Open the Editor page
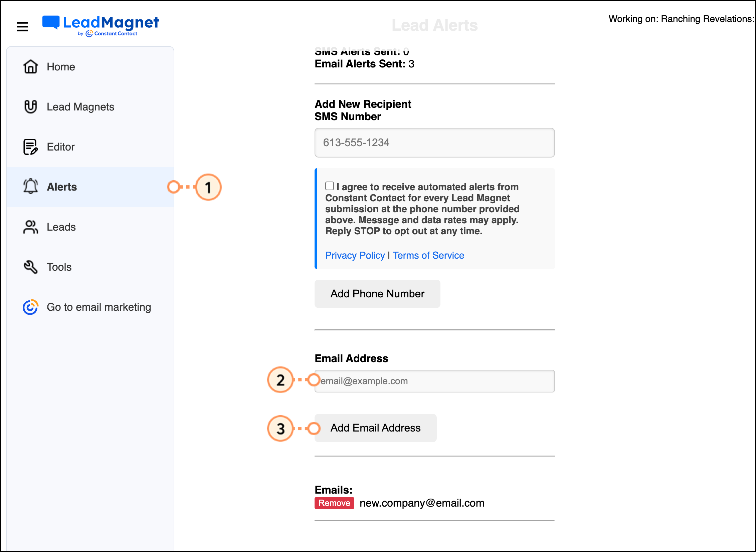This screenshot has width=756, height=552. tap(90, 147)
